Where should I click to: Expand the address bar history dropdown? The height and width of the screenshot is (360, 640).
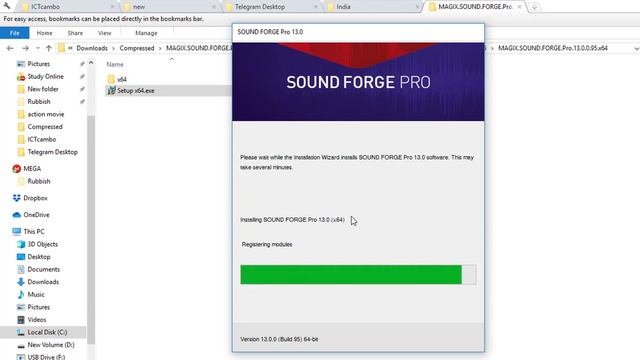[636, 49]
